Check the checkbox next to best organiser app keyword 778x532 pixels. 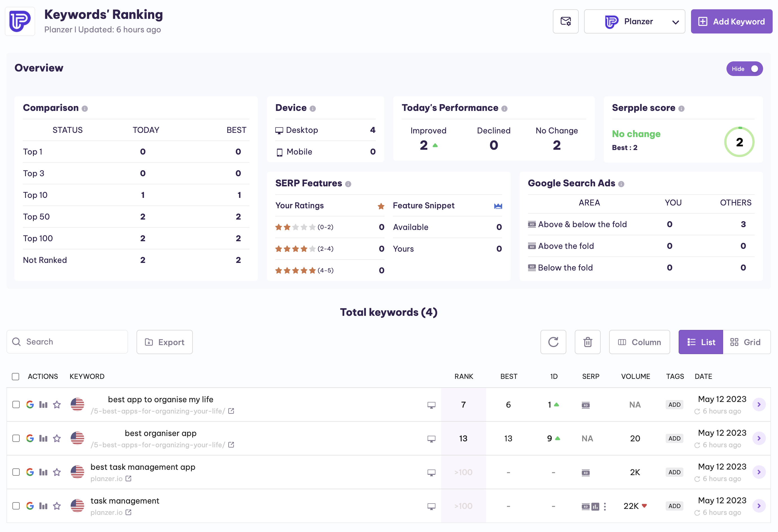(x=16, y=437)
